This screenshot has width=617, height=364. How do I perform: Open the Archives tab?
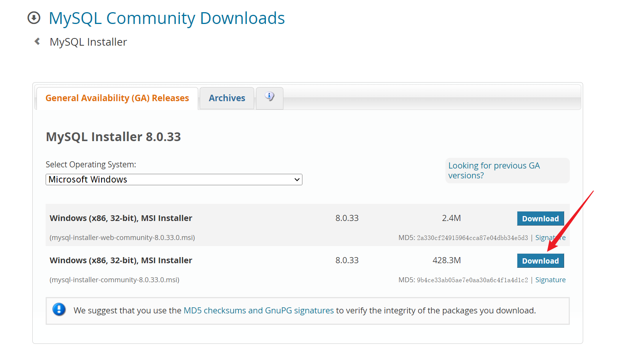pos(227,98)
